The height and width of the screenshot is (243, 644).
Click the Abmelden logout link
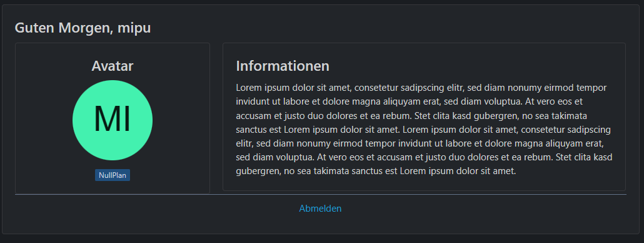tap(320, 209)
